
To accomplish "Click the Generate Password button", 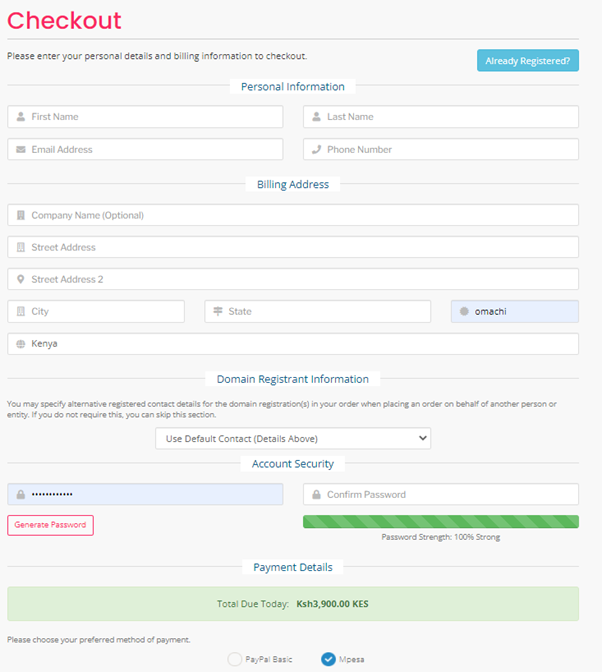I will [50, 525].
